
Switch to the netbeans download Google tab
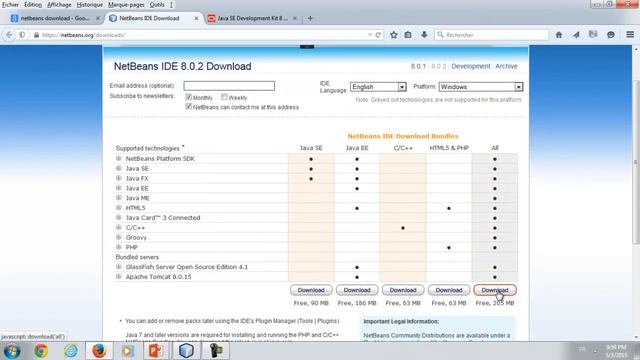coord(55,18)
